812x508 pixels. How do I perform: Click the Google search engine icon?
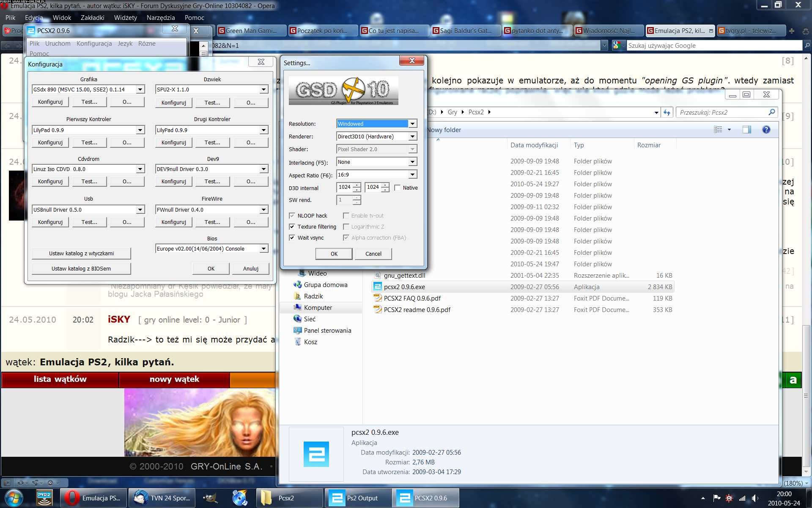click(x=617, y=45)
